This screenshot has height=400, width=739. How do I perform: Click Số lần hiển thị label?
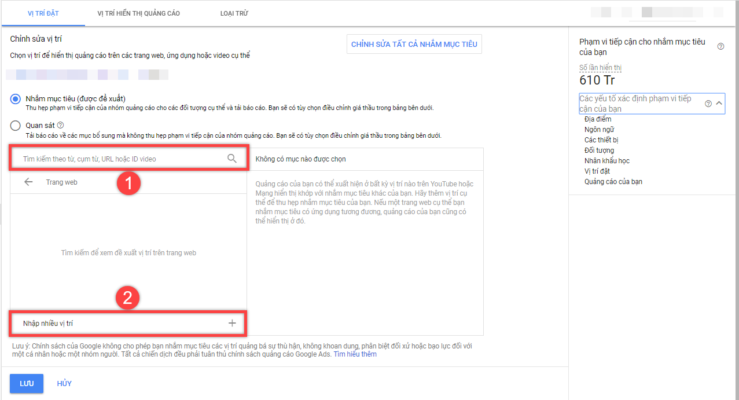click(x=601, y=65)
